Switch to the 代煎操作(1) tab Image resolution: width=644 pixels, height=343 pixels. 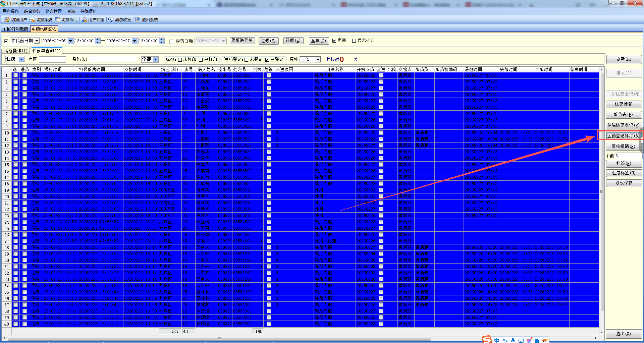pos(15,51)
